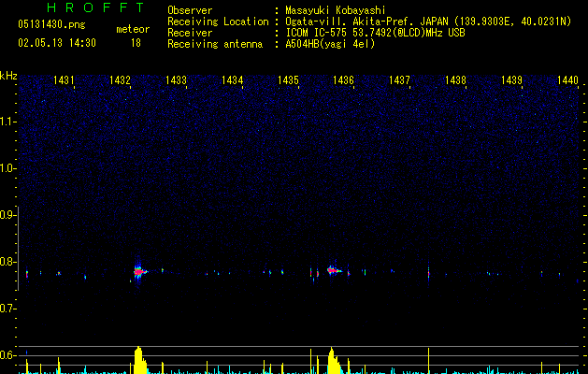Click the Ogata-vill. Akita-Pref. JAPAN location text
The height and width of the screenshot is (374, 588).
click(x=428, y=22)
